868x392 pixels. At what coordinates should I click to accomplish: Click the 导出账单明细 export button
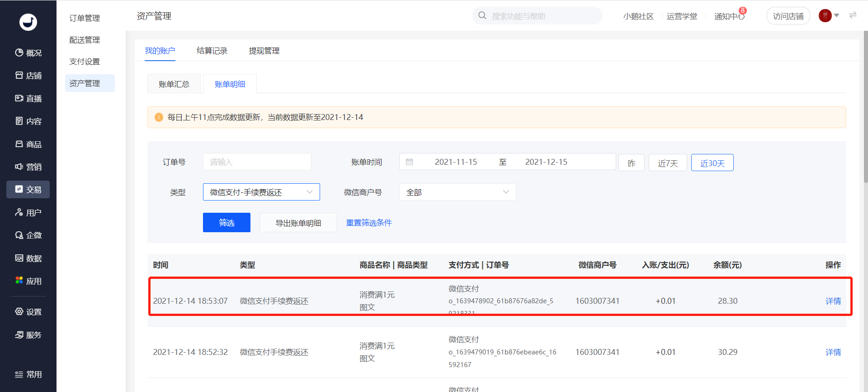click(x=298, y=222)
